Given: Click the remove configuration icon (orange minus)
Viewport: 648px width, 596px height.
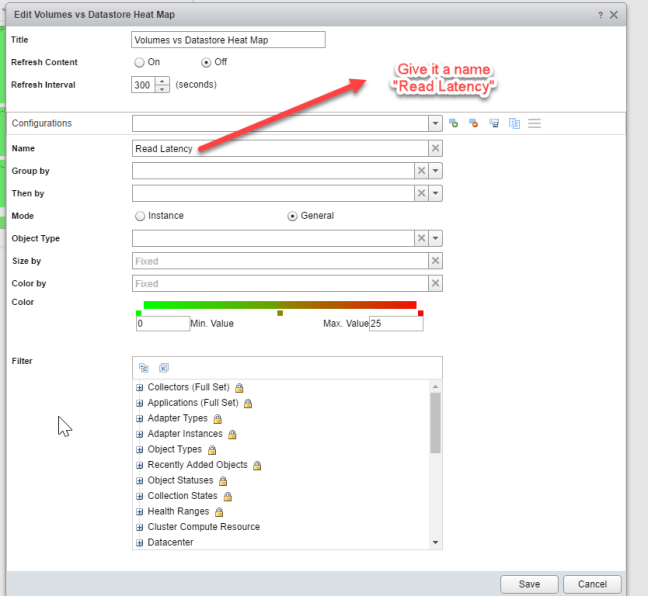Looking at the screenshot, I should click(474, 123).
